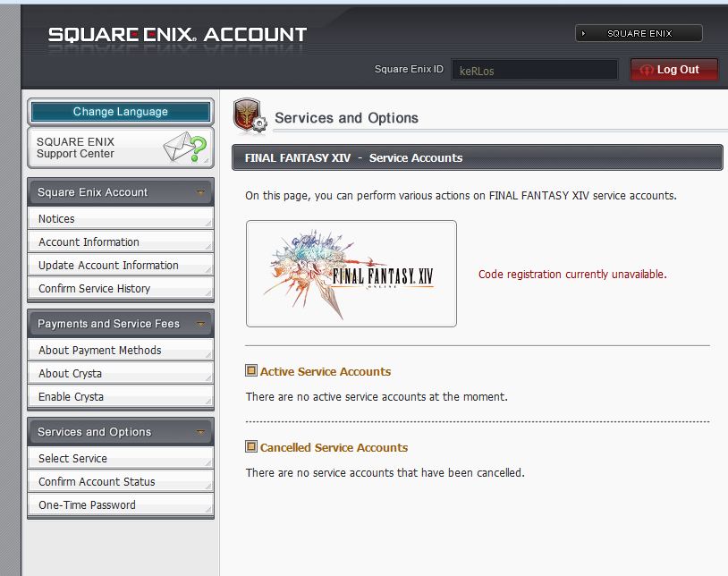The width and height of the screenshot is (728, 576).
Task: Click the 'Services and Options' page title
Action: point(346,118)
